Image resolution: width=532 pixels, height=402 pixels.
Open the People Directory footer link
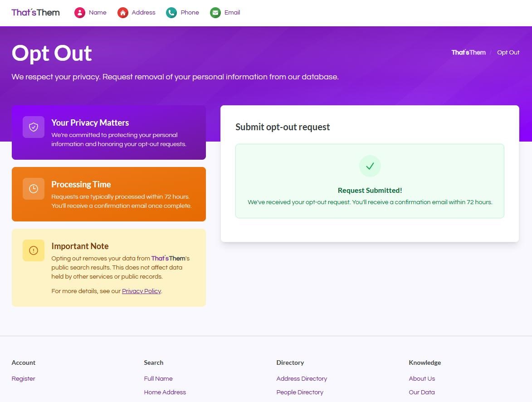click(300, 392)
